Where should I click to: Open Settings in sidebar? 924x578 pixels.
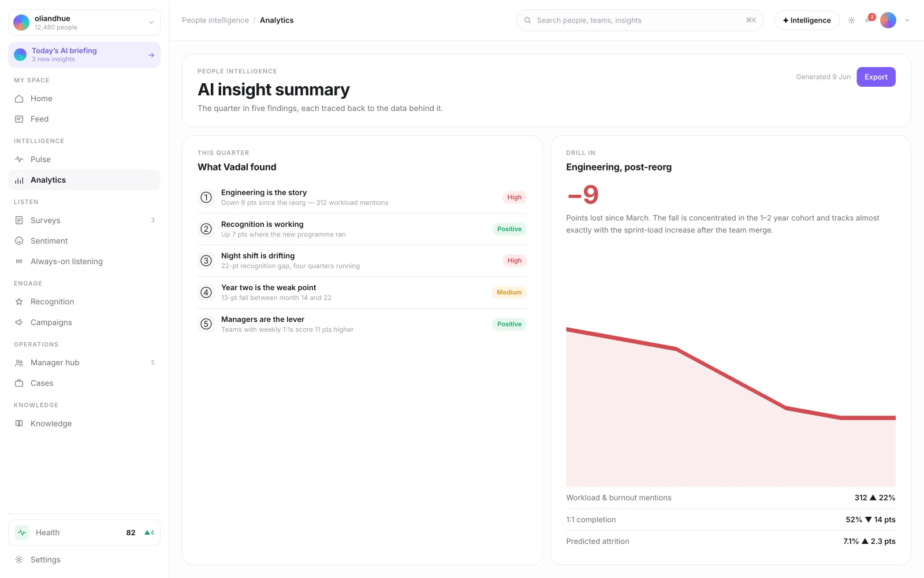point(84,560)
